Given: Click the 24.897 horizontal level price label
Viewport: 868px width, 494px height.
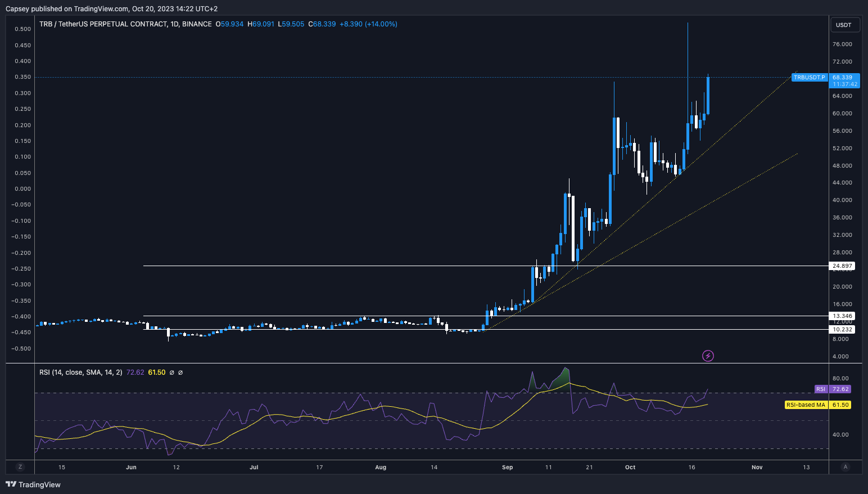Looking at the screenshot, I should [x=842, y=266].
